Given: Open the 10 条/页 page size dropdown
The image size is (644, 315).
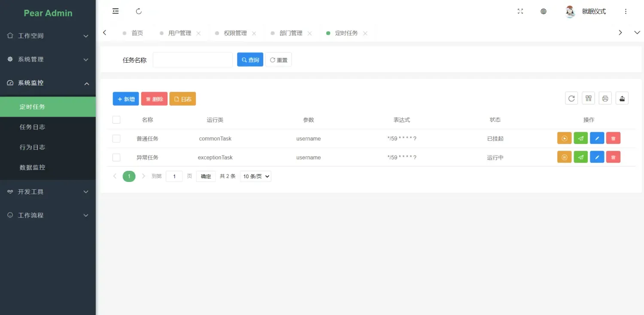Looking at the screenshot, I should 255,176.
